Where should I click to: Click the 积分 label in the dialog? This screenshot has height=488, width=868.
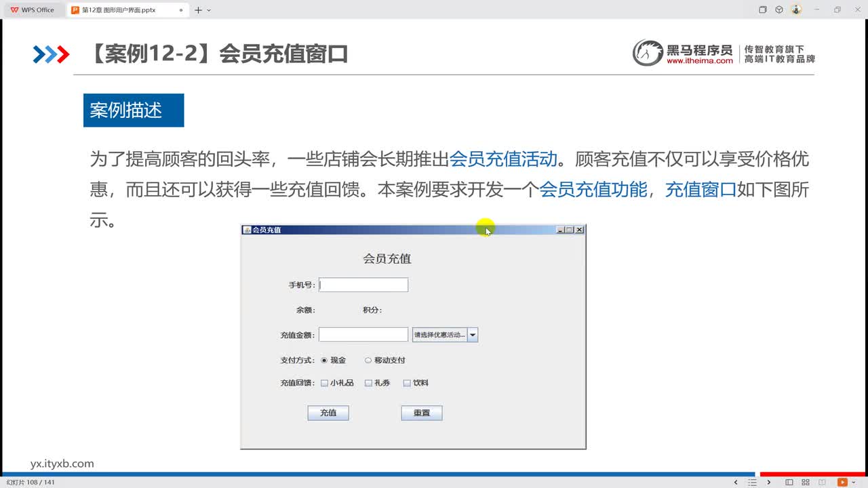(x=372, y=310)
